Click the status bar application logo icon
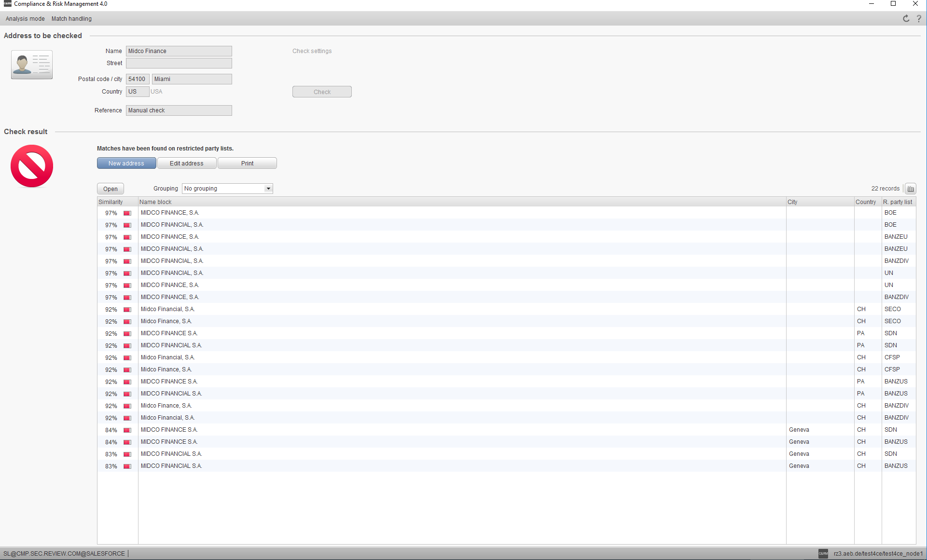The height and width of the screenshot is (560, 927). pos(823,553)
